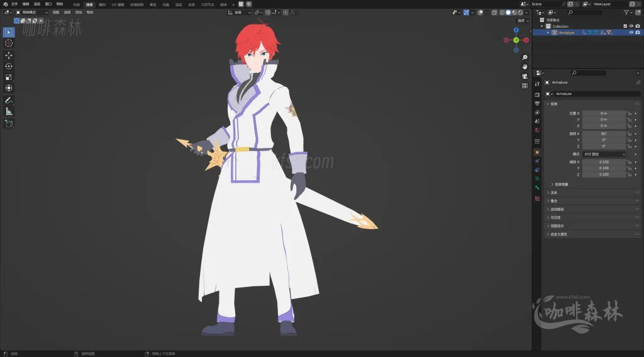Select the Select Box tool
The image size is (644, 357).
point(9,32)
